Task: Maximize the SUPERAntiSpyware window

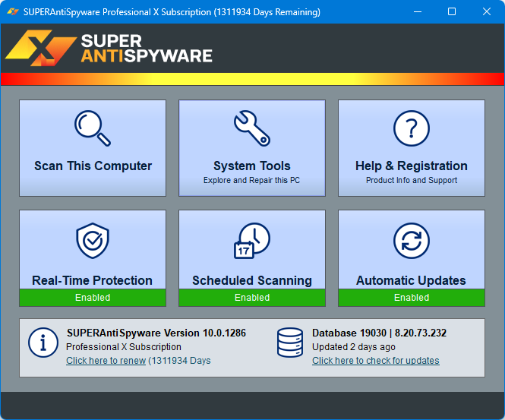Action: tap(452, 12)
